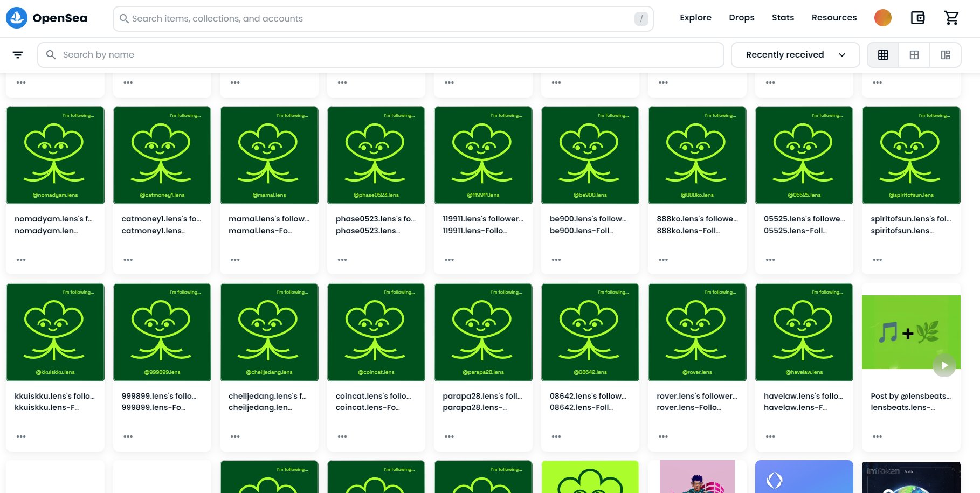The image size is (980, 493).
Task: Open catmoney1.lens follower NFT thumbnail
Action: pyautogui.click(x=162, y=155)
